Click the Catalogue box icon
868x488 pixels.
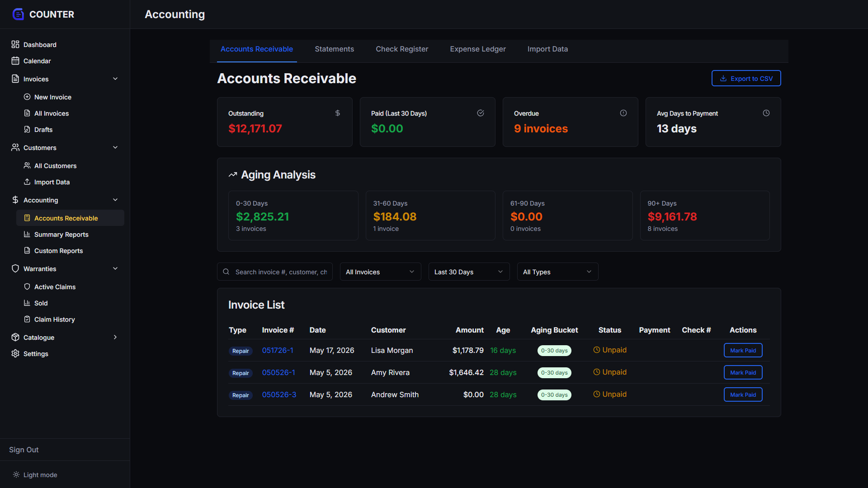pyautogui.click(x=15, y=337)
